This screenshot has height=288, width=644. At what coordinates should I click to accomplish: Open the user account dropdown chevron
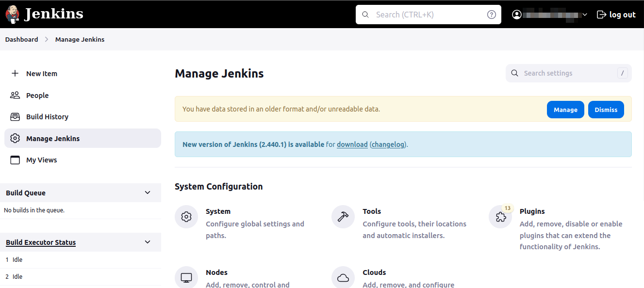click(585, 15)
